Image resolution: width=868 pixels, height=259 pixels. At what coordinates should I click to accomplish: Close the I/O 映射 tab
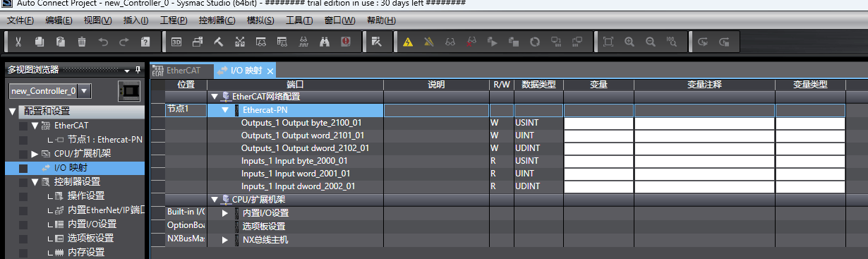(270, 71)
